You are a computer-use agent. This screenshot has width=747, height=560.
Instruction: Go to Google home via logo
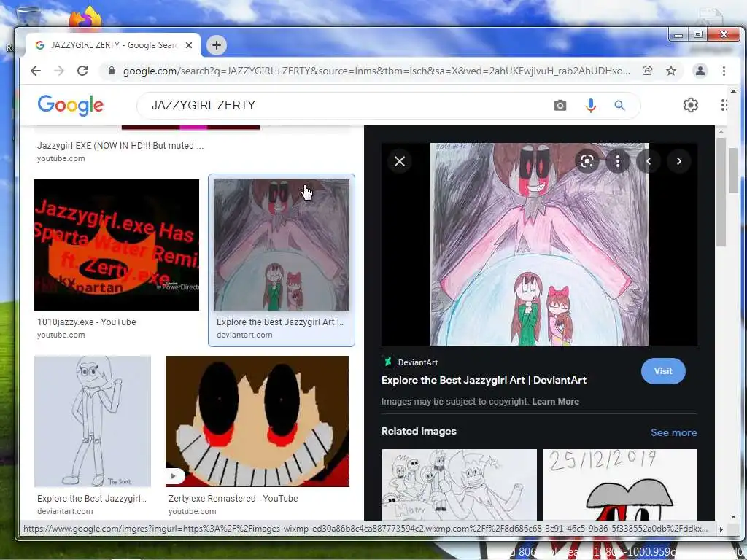pyautogui.click(x=71, y=105)
